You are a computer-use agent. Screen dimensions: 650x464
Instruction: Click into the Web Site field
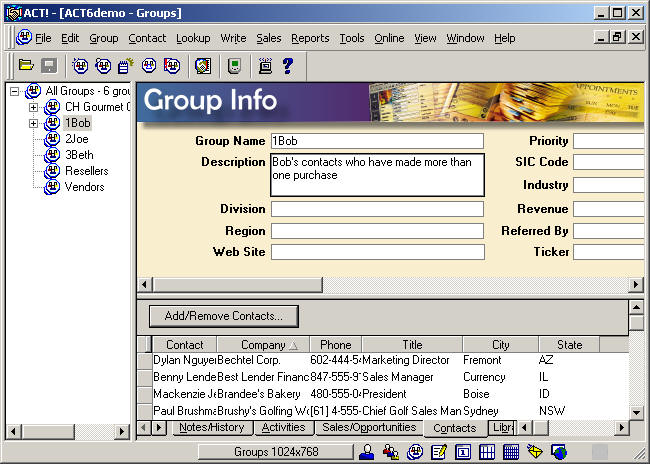pyautogui.click(x=378, y=252)
